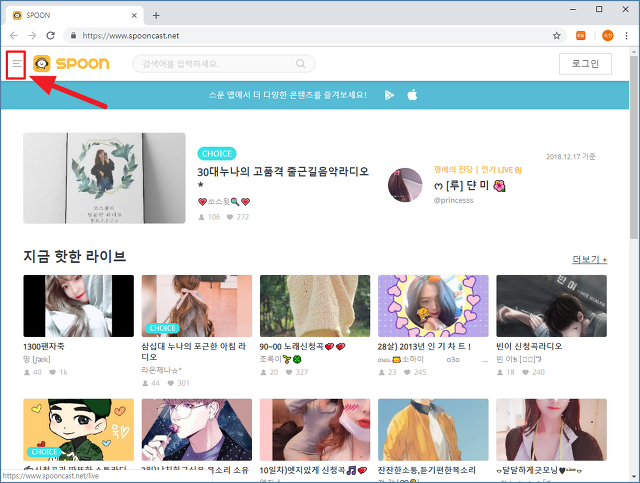Screen dimensions: 640x483
Task: Open the 삼십대 누나의 포근한 아침 라디오 thumbnail
Action: click(x=197, y=306)
